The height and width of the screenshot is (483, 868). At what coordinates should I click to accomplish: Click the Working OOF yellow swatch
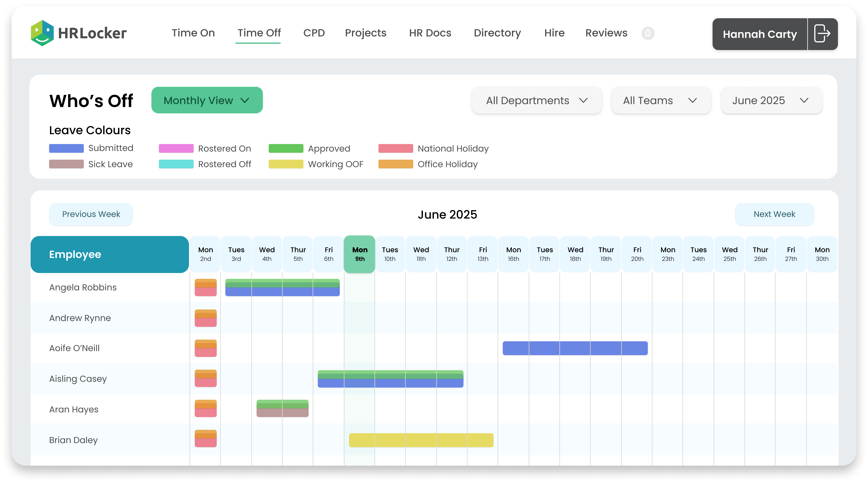(x=286, y=164)
